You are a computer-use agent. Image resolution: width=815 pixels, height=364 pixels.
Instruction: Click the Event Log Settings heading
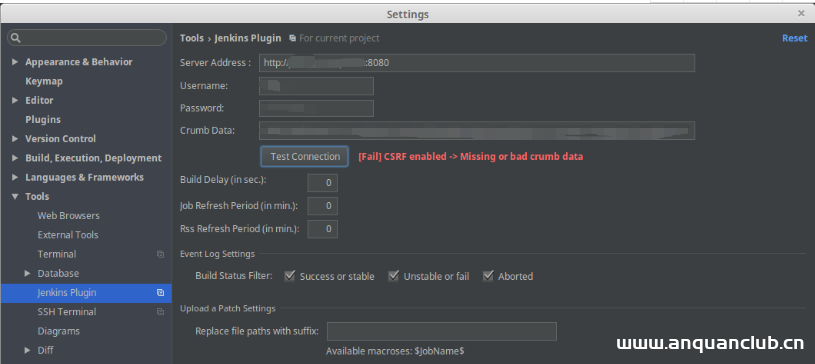pyautogui.click(x=217, y=254)
